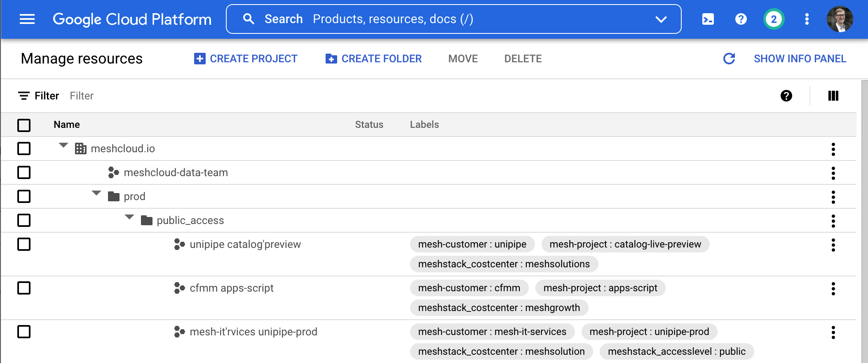Open column display options icon
The image size is (868, 363).
point(833,96)
